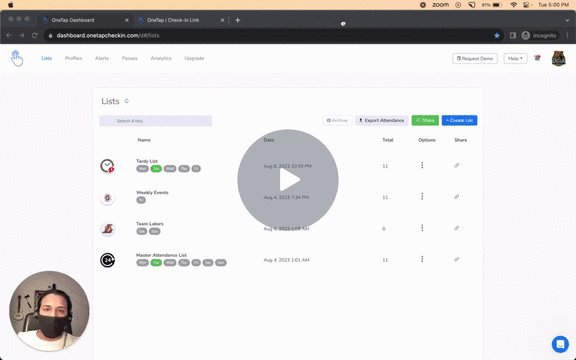Bookmark page using the star icon

(497, 36)
